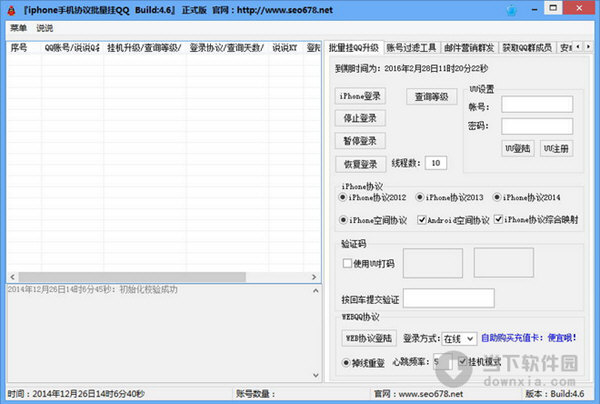Switch to the 获取QQ群成员 tab
This screenshot has height=404, width=600.
pos(527,47)
